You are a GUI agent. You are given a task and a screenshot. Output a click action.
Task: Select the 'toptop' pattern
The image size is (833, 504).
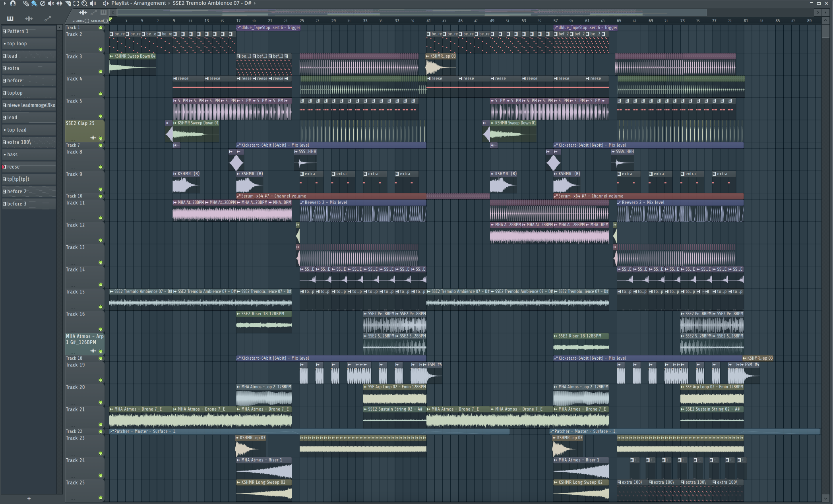coord(29,93)
